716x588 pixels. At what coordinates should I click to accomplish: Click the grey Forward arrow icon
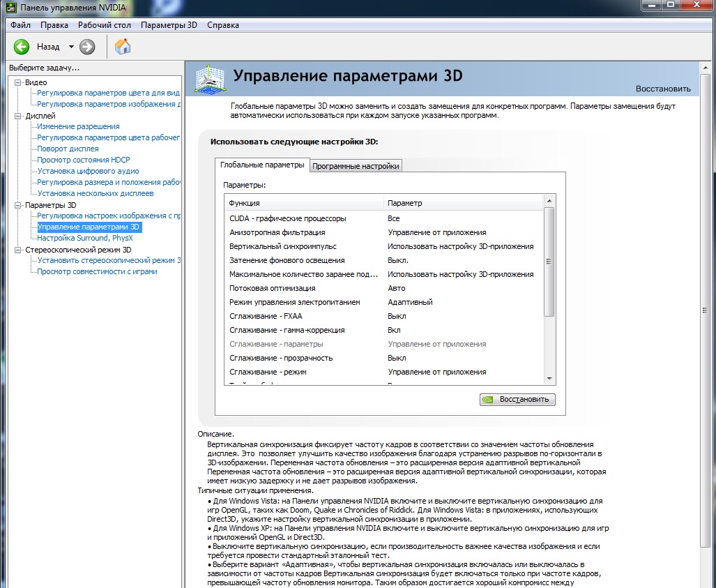point(87,47)
